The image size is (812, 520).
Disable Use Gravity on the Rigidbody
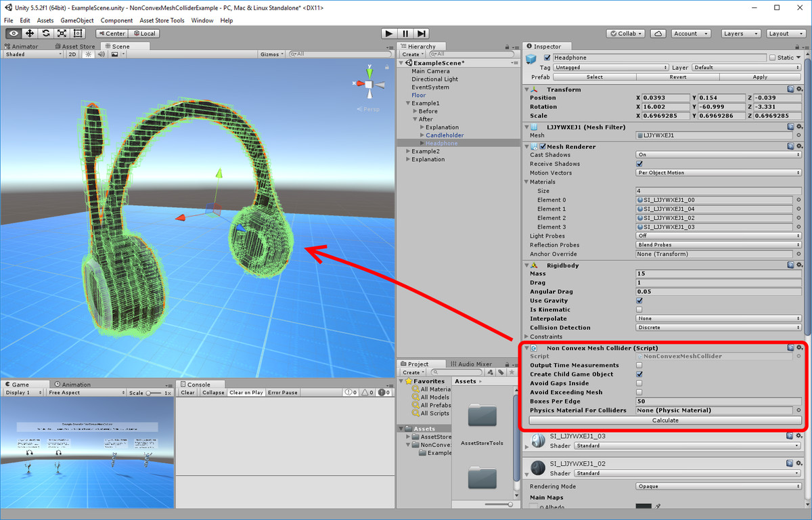pos(638,300)
